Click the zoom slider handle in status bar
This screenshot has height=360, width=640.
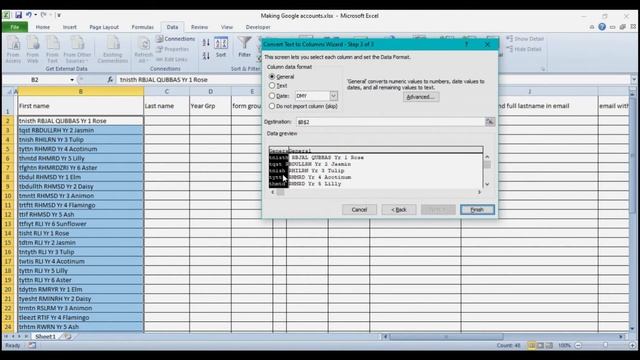(606, 345)
